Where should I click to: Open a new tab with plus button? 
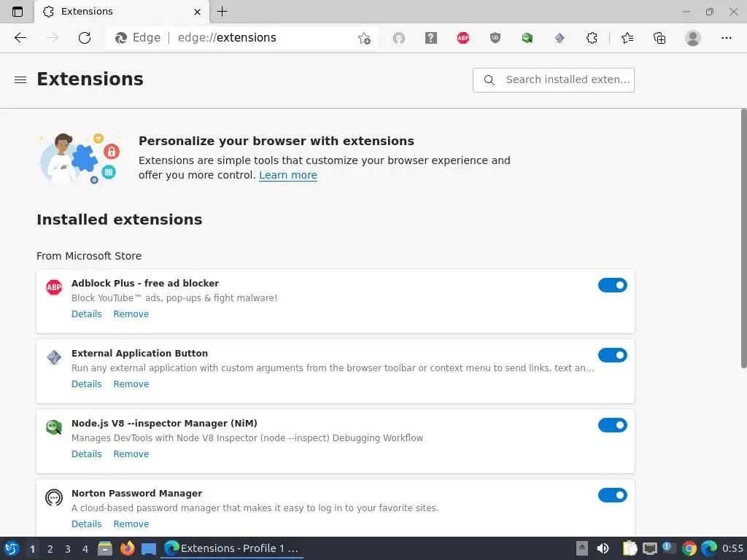coord(222,12)
